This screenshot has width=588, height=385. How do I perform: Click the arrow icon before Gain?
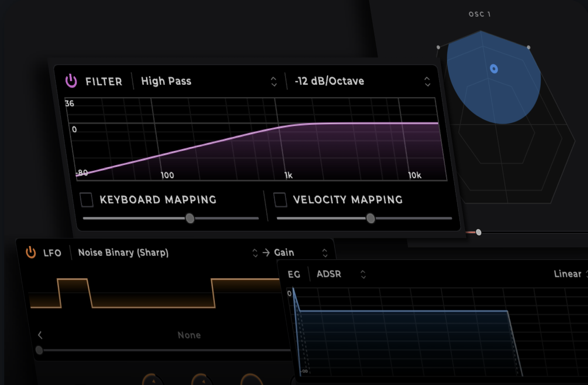[x=266, y=253]
